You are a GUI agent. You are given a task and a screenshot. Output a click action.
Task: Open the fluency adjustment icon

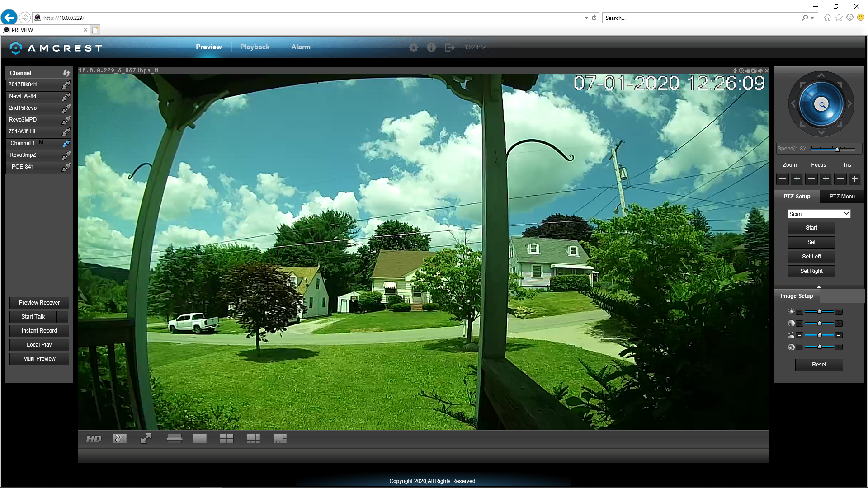pos(120,439)
